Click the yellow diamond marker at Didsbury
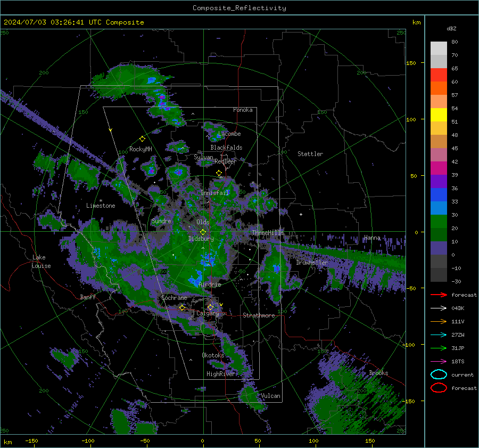The image size is (479, 448). pyautogui.click(x=203, y=232)
